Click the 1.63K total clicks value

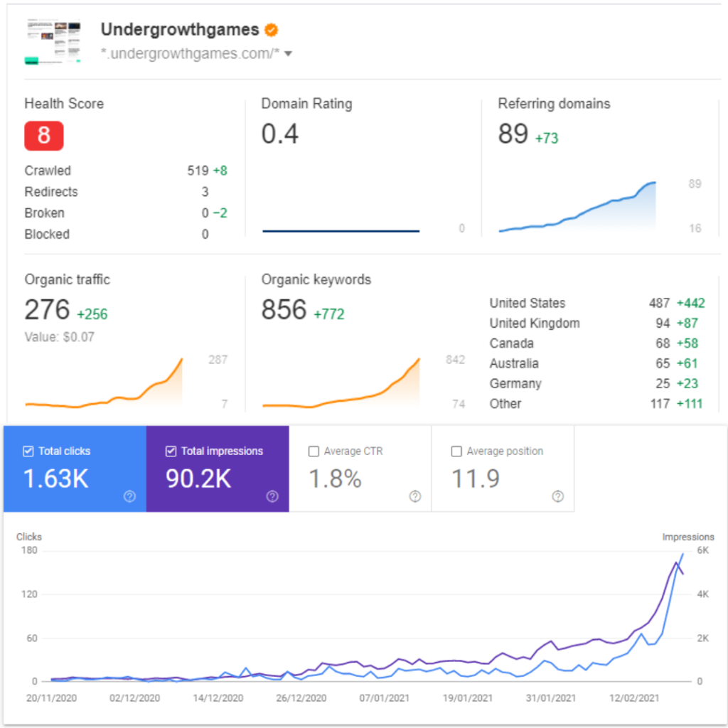(55, 478)
